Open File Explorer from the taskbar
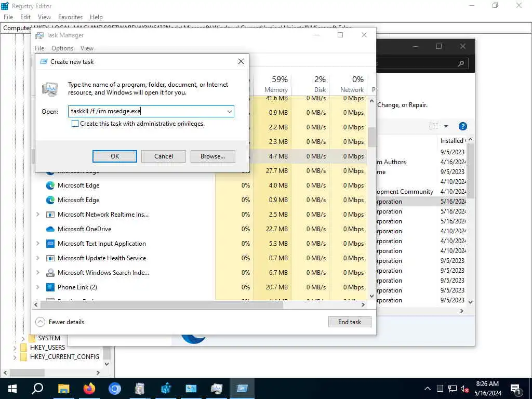The width and height of the screenshot is (532, 399). (63, 389)
